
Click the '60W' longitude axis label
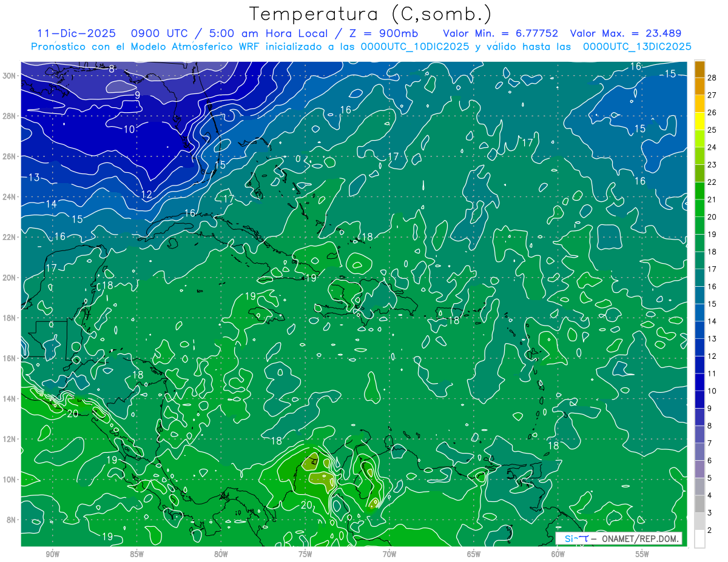558,554
